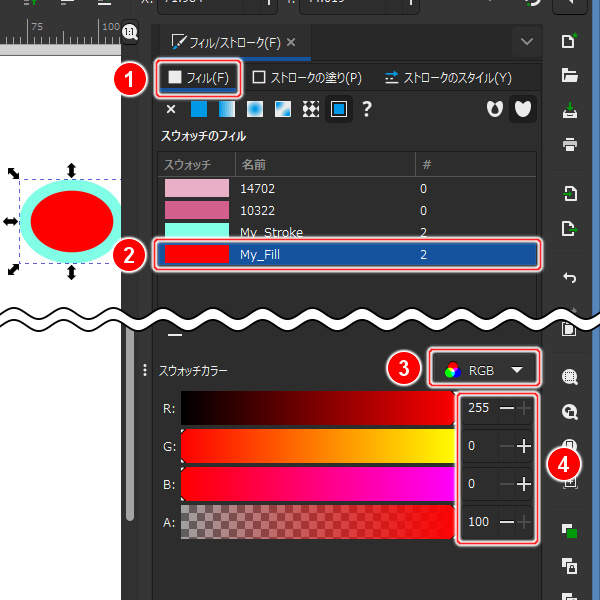Screen dimensions: 600x600
Task: Choose pattern fill checkerboard icon
Action: point(311,109)
